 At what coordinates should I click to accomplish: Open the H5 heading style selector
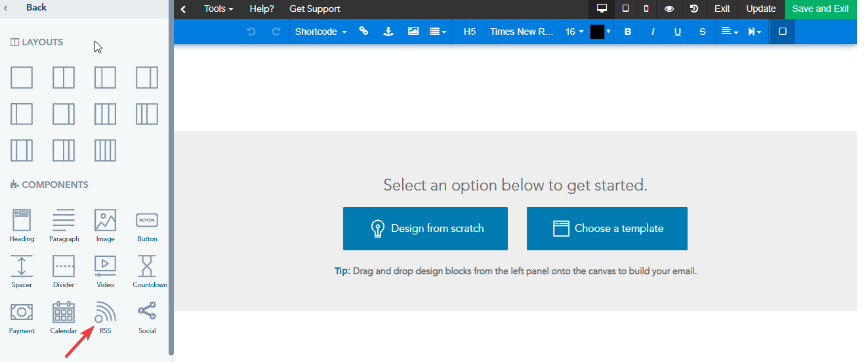(x=470, y=32)
